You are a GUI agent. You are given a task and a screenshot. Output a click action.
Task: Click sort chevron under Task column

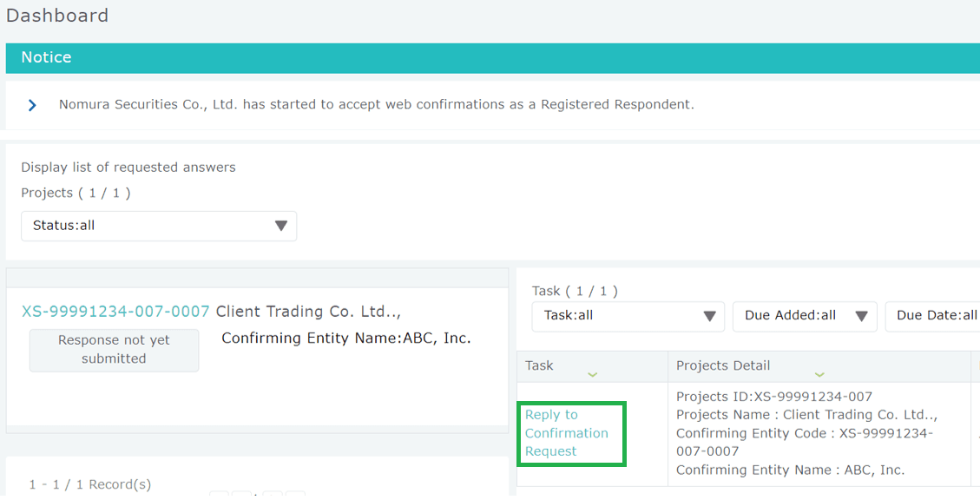pyautogui.click(x=592, y=375)
